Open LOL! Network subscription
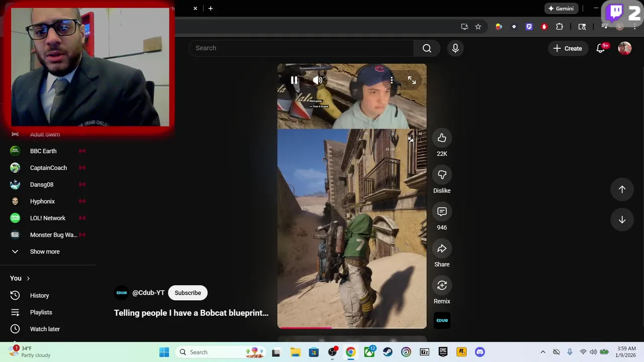Viewport: 644px width, 362px height. [48, 218]
